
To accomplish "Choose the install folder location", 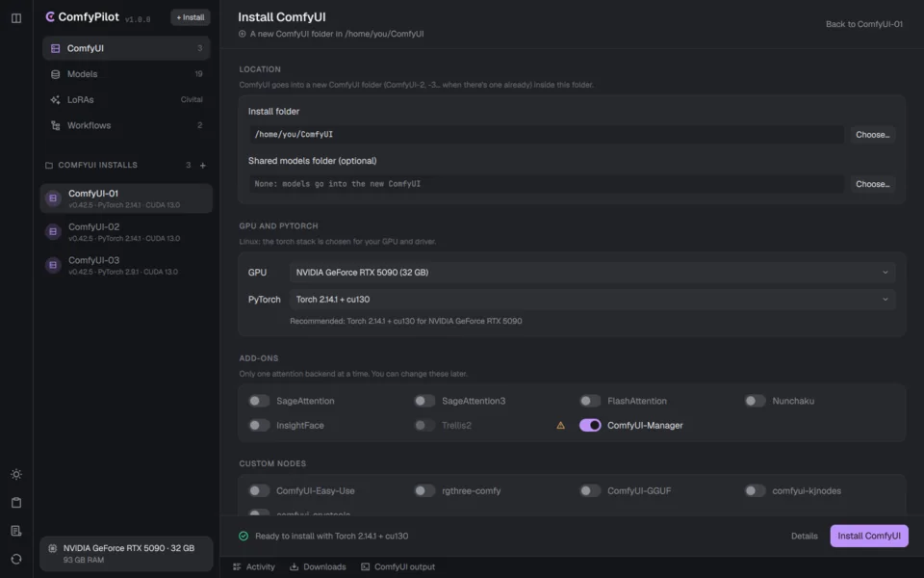I will tap(873, 135).
